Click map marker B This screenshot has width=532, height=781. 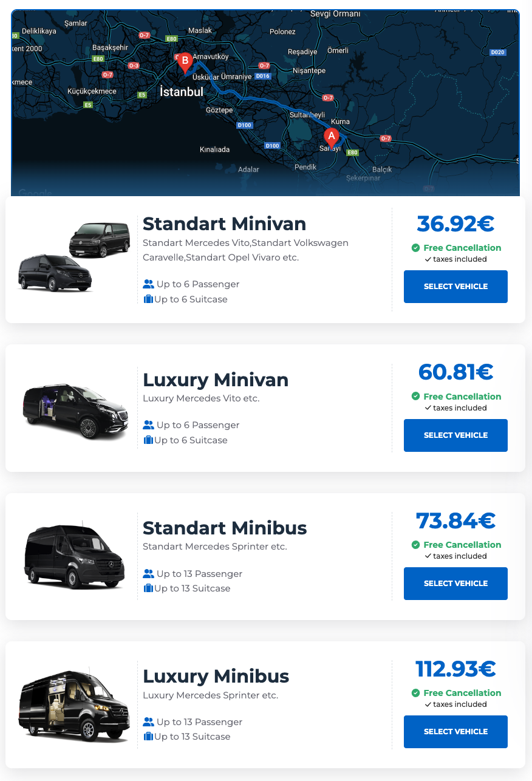point(185,62)
